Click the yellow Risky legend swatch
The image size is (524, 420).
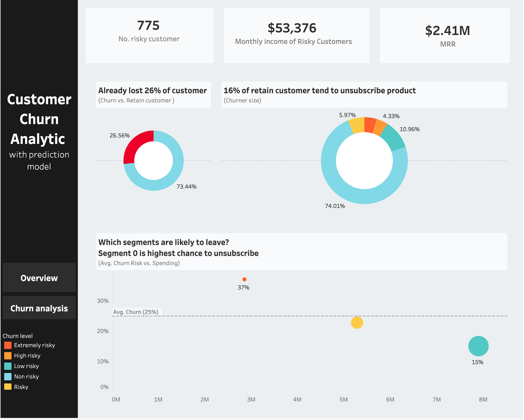click(8, 387)
